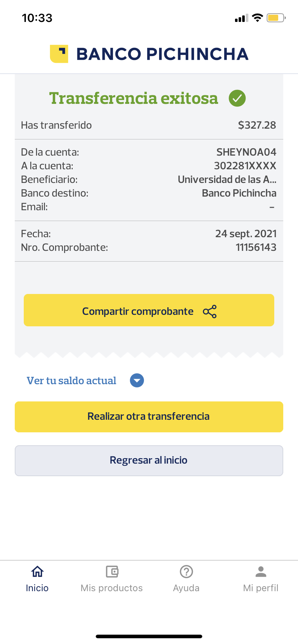Tap the comprobante number 11156143
This screenshot has width=298, height=644.
click(x=256, y=247)
